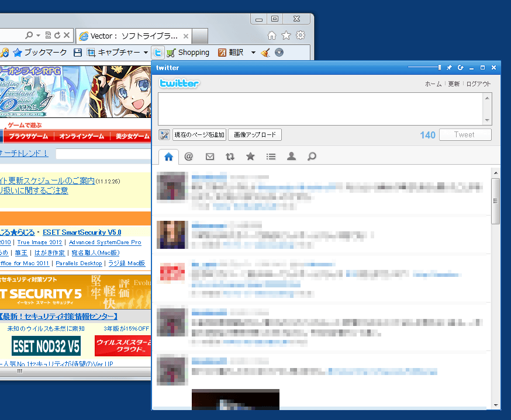Screen dimensions: 511x420
Task: Click the Shopping cart toolbar button
Action: [x=188, y=53]
